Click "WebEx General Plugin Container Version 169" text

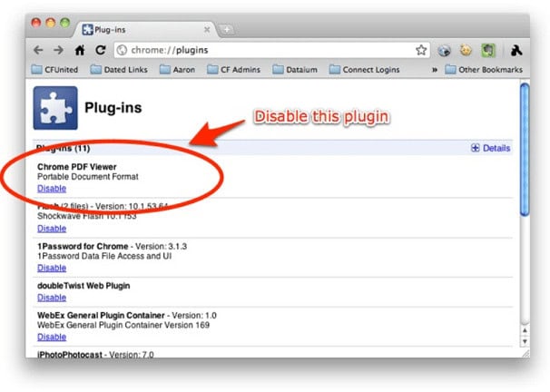(123, 326)
